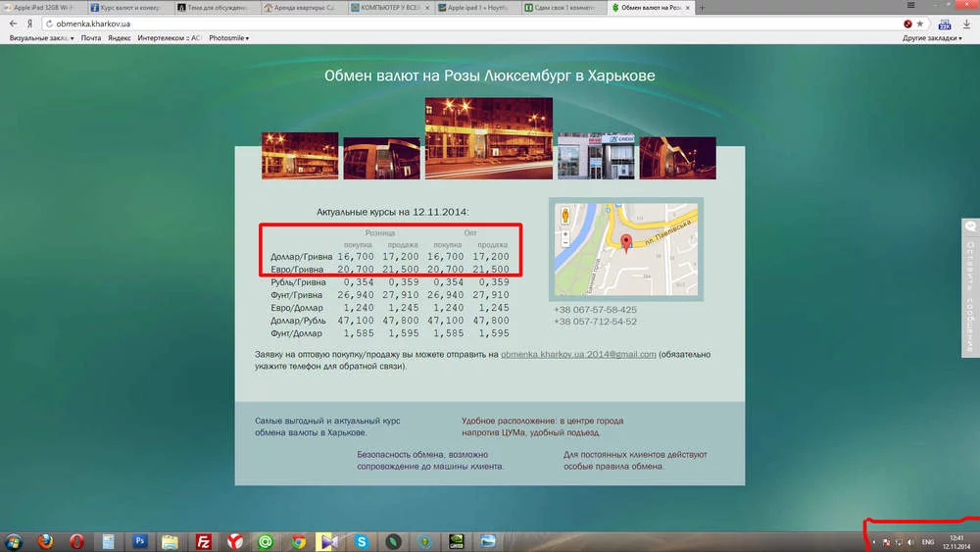980x552 pixels.
Task: Click the obmenka.kharkov.ua email link
Action: tap(577, 354)
